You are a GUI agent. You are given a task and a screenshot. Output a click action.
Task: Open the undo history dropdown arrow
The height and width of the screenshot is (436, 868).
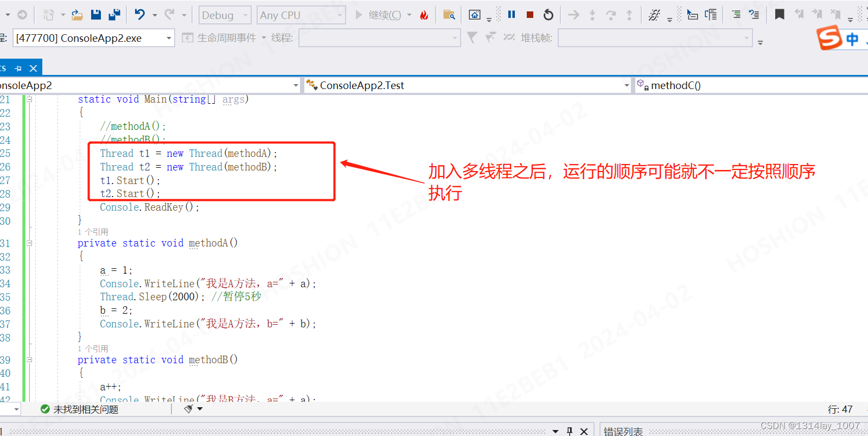155,15
